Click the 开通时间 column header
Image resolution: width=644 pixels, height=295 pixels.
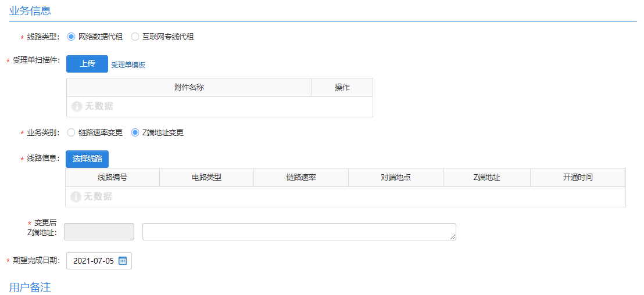point(578,178)
